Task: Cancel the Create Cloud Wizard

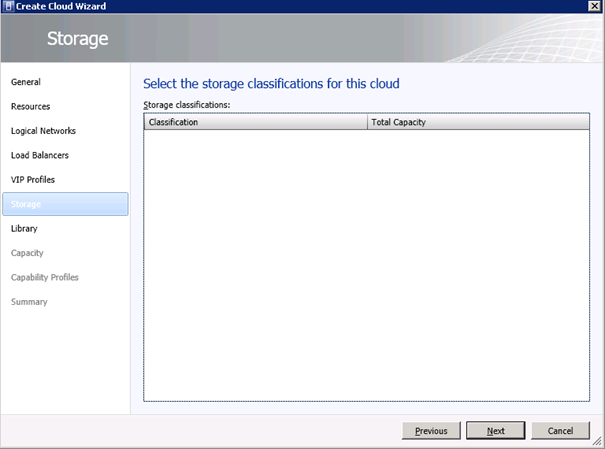Action: point(560,430)
